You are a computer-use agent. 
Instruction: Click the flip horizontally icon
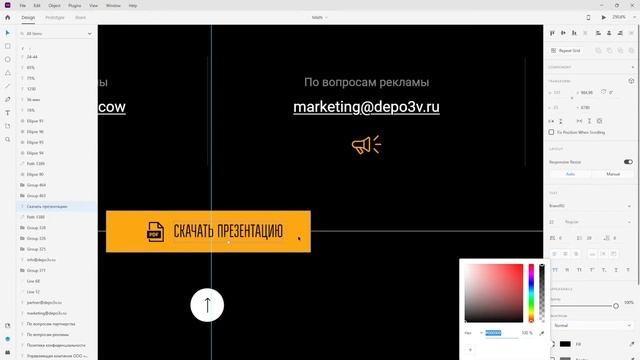(551, 121)
